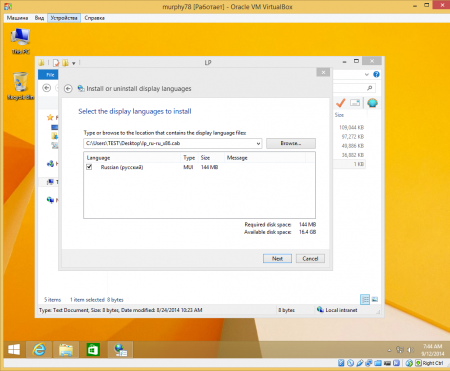Click language pack setup taskbar icon

[120, 350]
